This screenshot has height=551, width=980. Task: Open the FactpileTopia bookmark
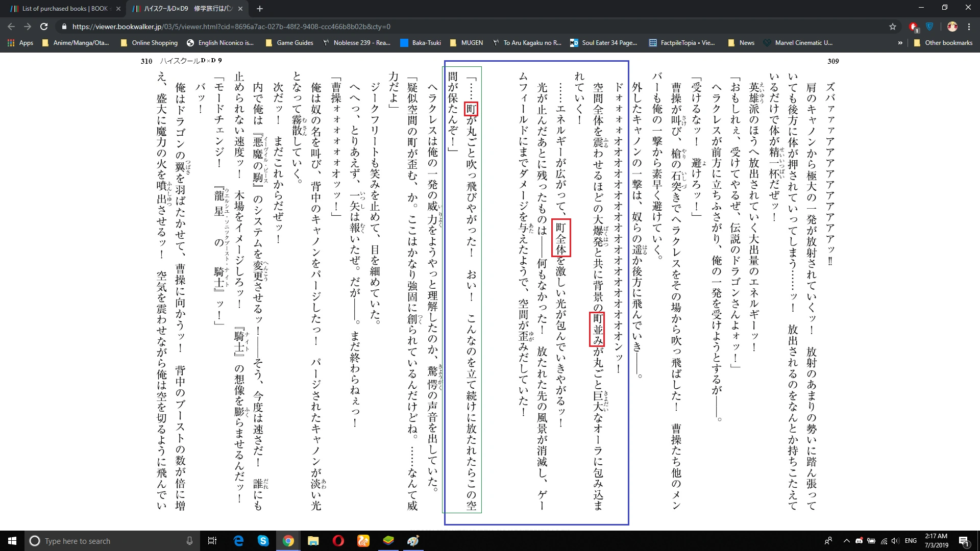coord(682,43)
